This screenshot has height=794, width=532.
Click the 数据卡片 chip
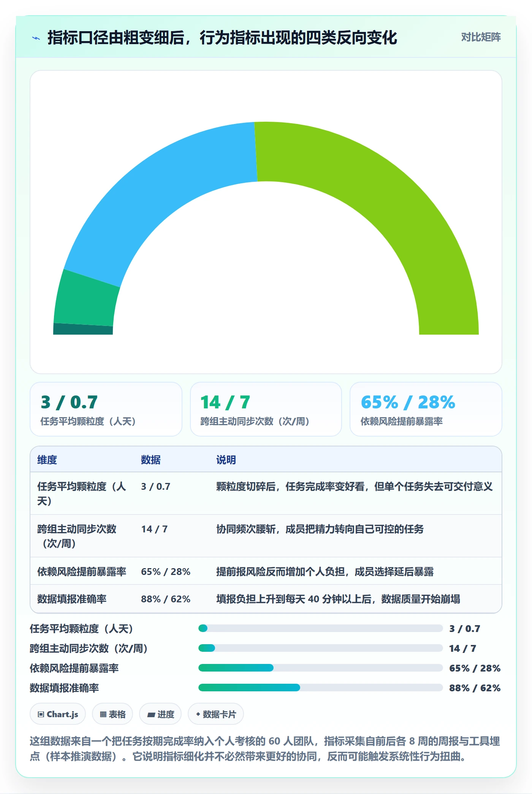click(x=216, y=714)
